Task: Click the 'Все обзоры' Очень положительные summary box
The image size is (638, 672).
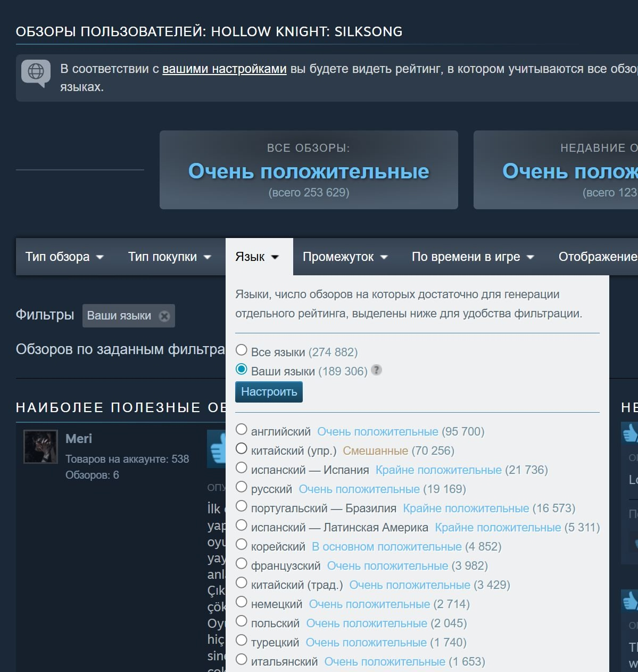Action: (x=309, y=170)
